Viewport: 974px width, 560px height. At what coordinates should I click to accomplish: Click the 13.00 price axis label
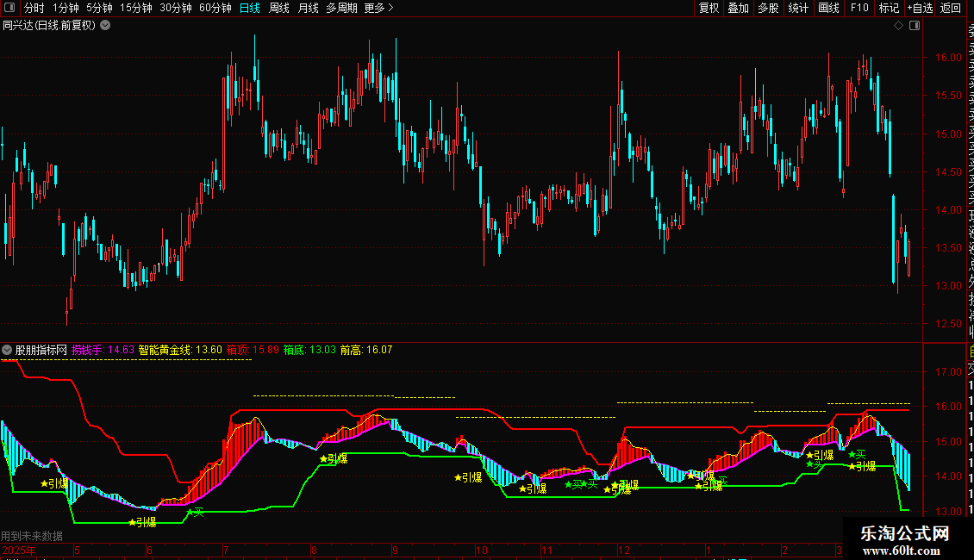(x=948, y=286)
